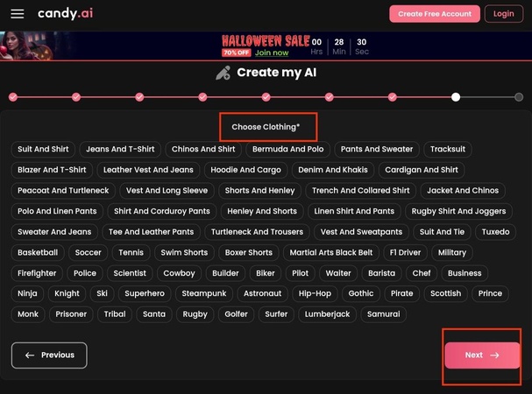This screenshot has width=532, height=394.
Task: Choose Hoodie And Cargo option
Action: 245,170
